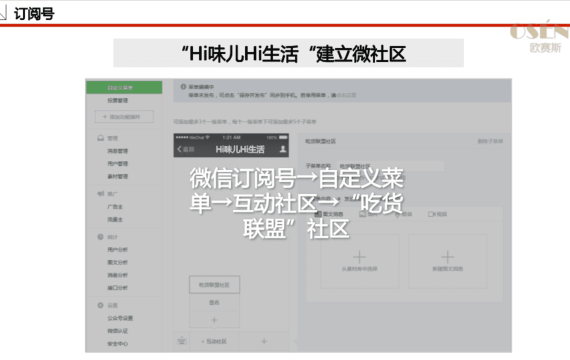Open 安全中心 in the sidebar

[117, 343]
